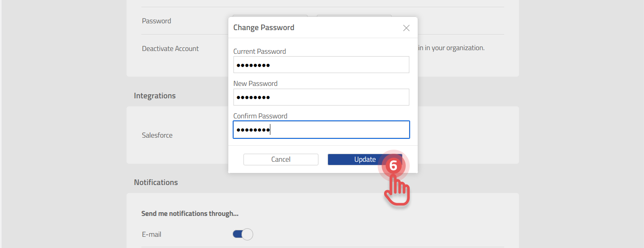Select the Change Password dialog title

264,27
